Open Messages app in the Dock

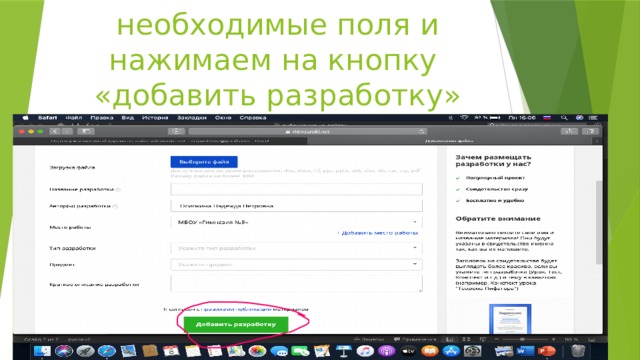279,351
